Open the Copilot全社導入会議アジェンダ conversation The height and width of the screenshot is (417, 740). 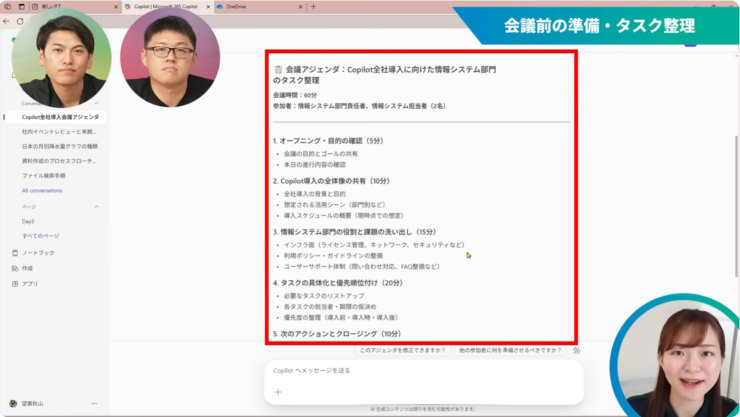[x=60, y=117]
